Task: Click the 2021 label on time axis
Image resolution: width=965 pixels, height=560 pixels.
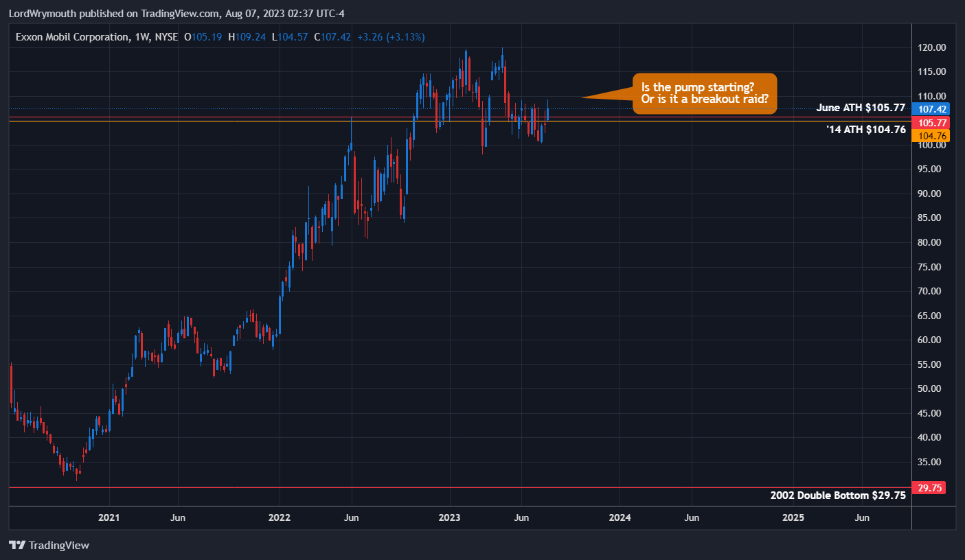Action: [x=109, y=517]
